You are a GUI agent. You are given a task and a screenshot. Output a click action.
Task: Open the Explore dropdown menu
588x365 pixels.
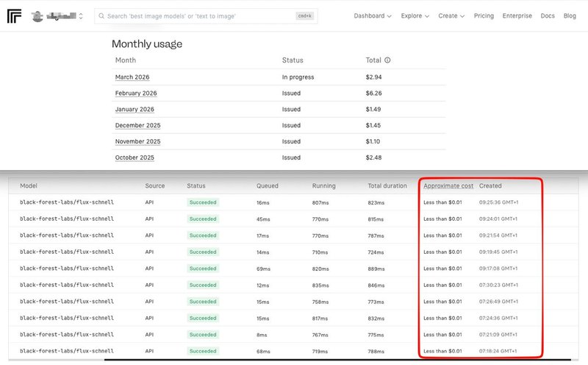pyautogui.click(x=415, y=15)
